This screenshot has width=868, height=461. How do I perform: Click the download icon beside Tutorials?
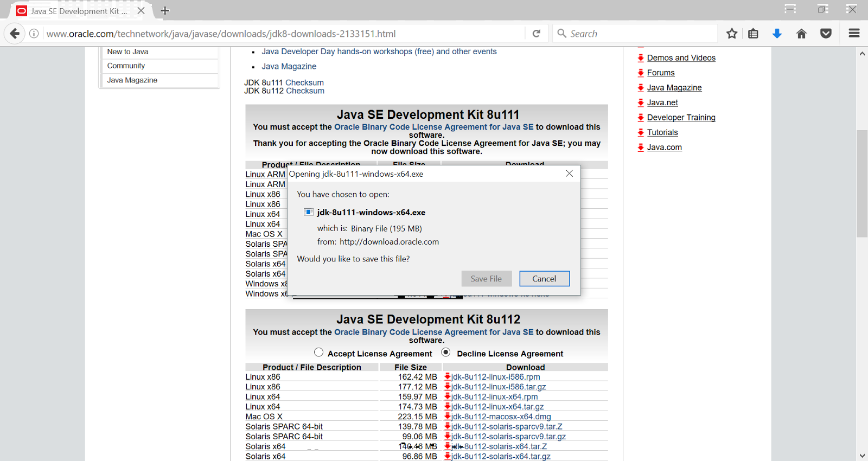click(641, 132)
